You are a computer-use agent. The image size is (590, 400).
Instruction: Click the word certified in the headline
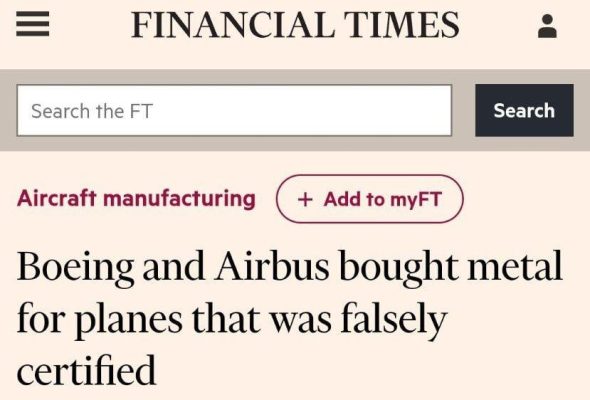tap(86, 370)
